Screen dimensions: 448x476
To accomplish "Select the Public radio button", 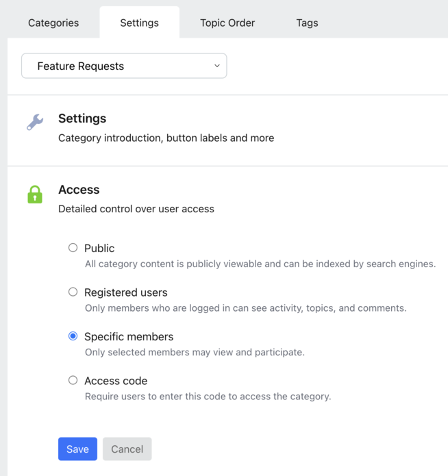I will coord(73,248).
